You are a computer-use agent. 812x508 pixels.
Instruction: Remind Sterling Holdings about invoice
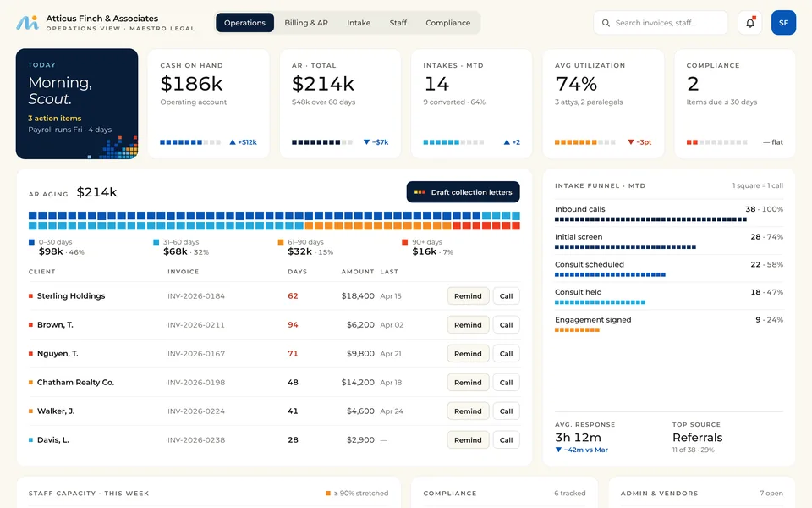468,296
